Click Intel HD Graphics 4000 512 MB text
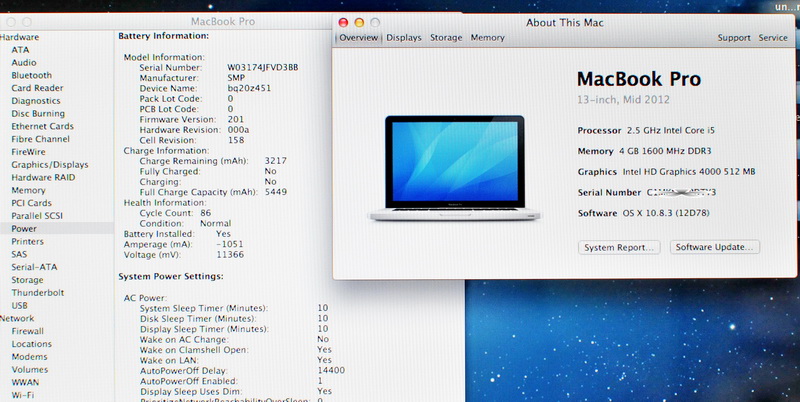Image resolution: width=800 pixels, height=402 pixels. click(x=689, y=172)
